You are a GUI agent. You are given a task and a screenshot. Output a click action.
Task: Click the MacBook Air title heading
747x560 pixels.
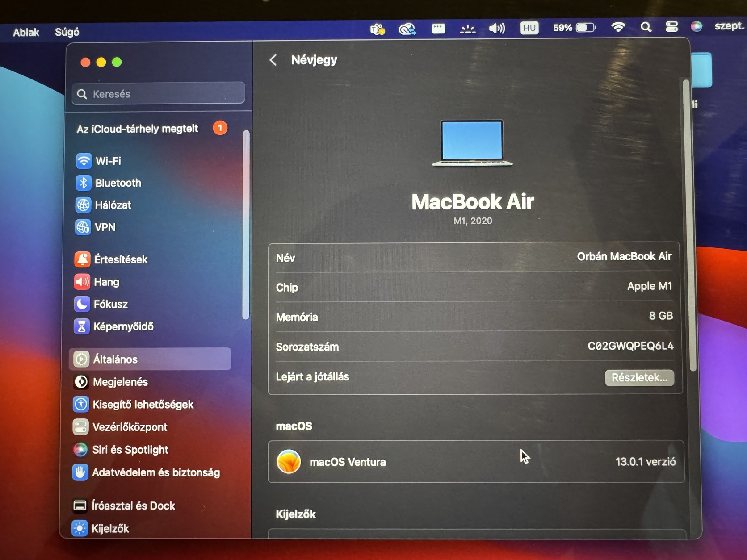click(473, 202)
